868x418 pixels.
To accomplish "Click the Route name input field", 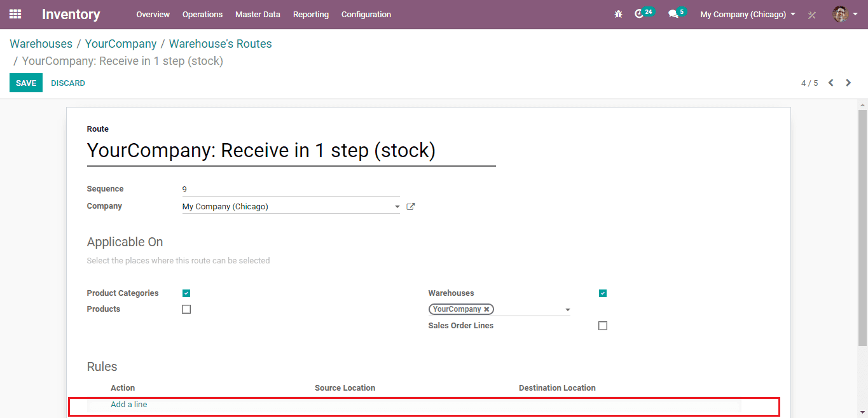I will 291,151.
